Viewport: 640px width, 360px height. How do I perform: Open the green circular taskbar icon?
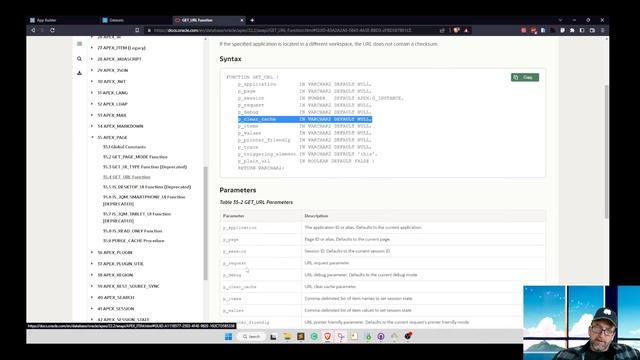click(x=314, y=336)
